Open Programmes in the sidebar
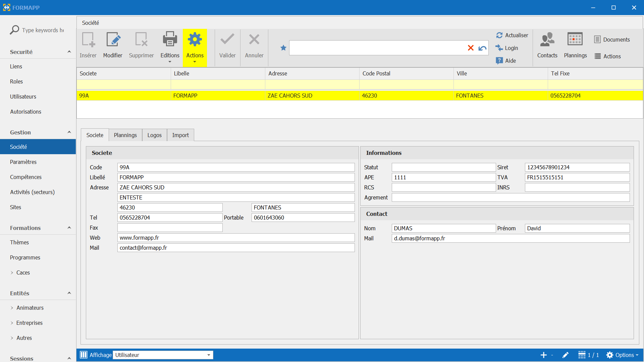This screenshot has height=362, width=644. [x=38, y=257]
